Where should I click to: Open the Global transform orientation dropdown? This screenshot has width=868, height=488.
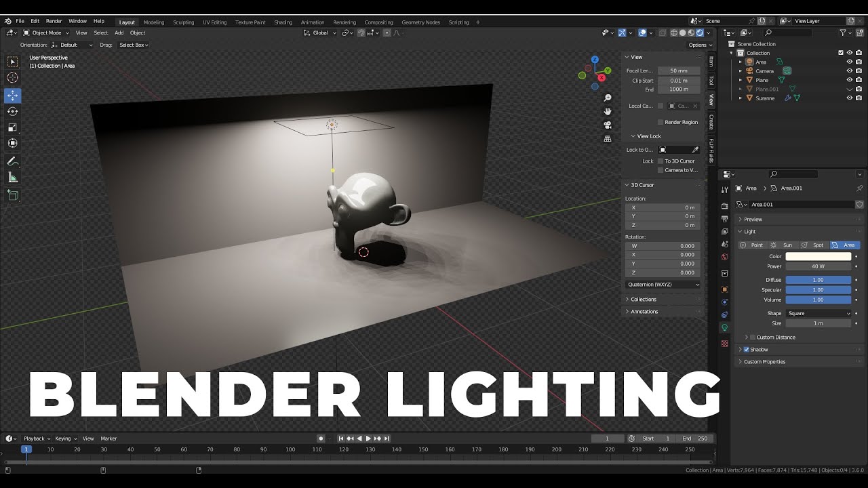(x=319, y=33)
